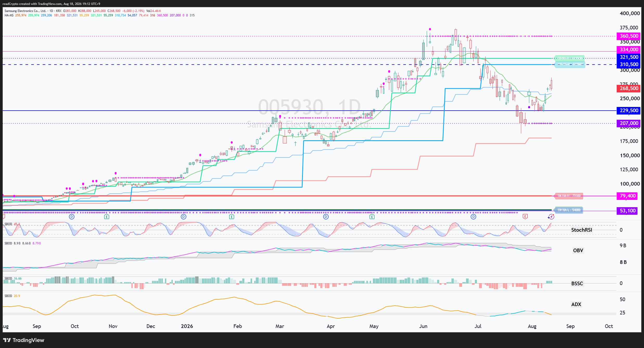644x348 pixels.
Task: Select the 334,000 price label
Action: coord(629,49)
